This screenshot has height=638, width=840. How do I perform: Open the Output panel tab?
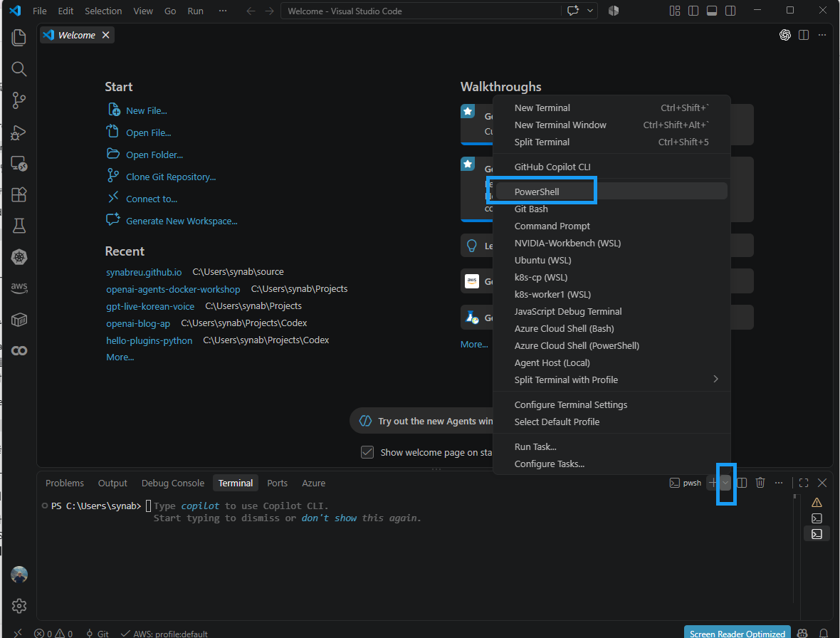point(112,483)
